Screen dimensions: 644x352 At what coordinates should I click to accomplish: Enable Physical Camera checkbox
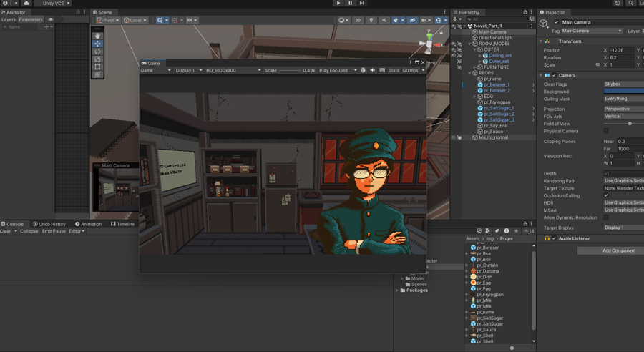(606, 131)
